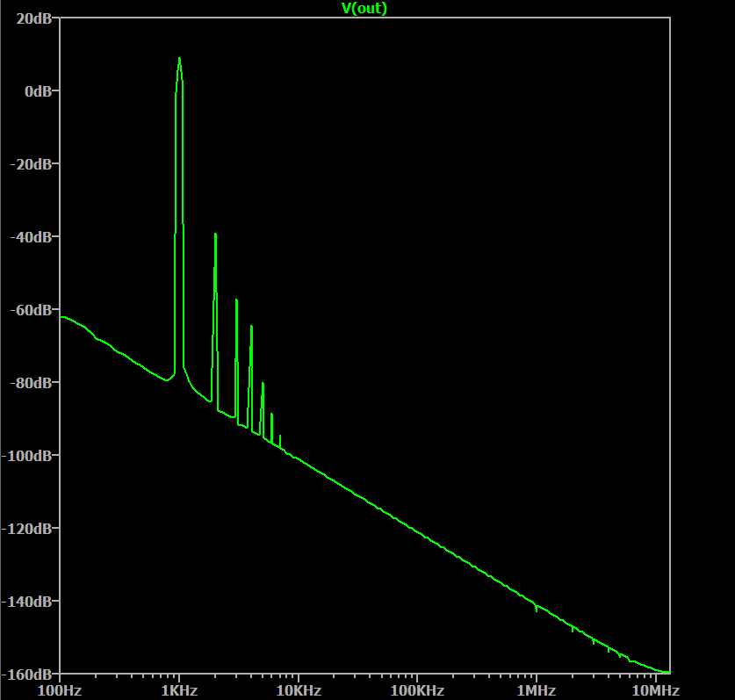This screenshot has height=700, width=735.
Task: Click the -100dB axis label
Action: click(x=27, y=456)
